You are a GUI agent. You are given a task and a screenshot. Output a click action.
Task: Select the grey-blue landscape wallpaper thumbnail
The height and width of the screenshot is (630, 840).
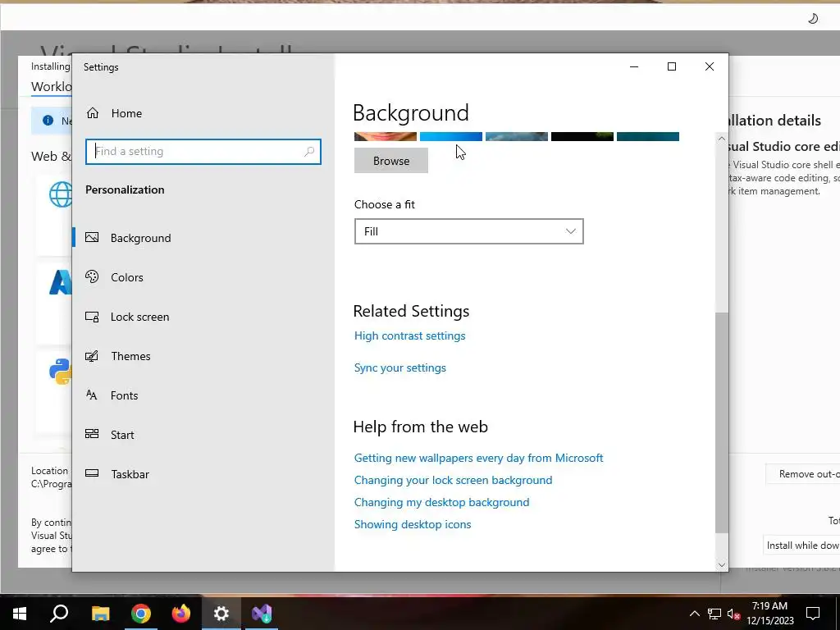517,137
